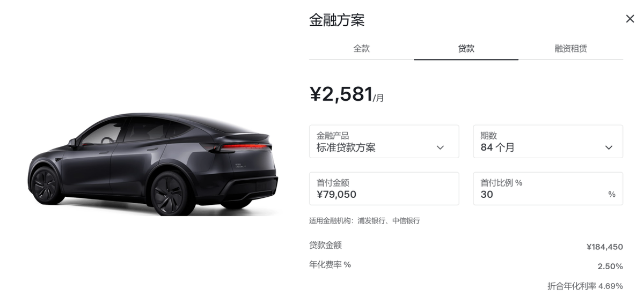Open the 标准贷款方案 selector
This screenshot has height=296, width=644.
(x=384, y=142)
